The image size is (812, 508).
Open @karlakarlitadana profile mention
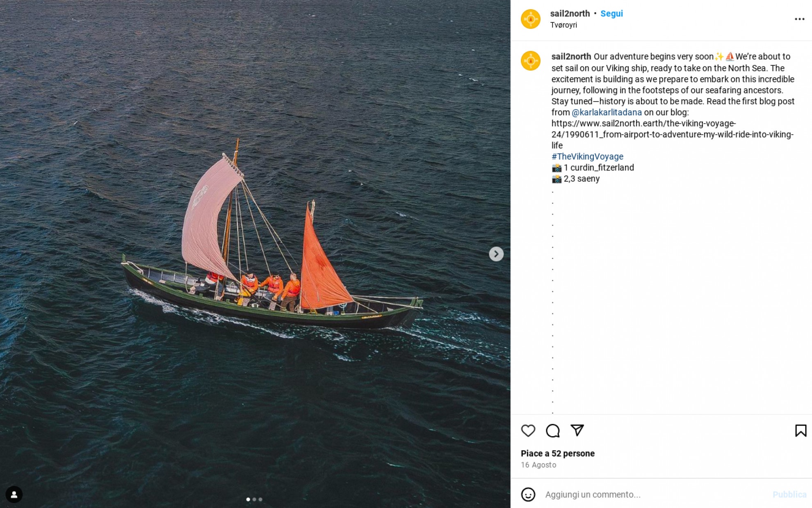[x=607, y=112]
